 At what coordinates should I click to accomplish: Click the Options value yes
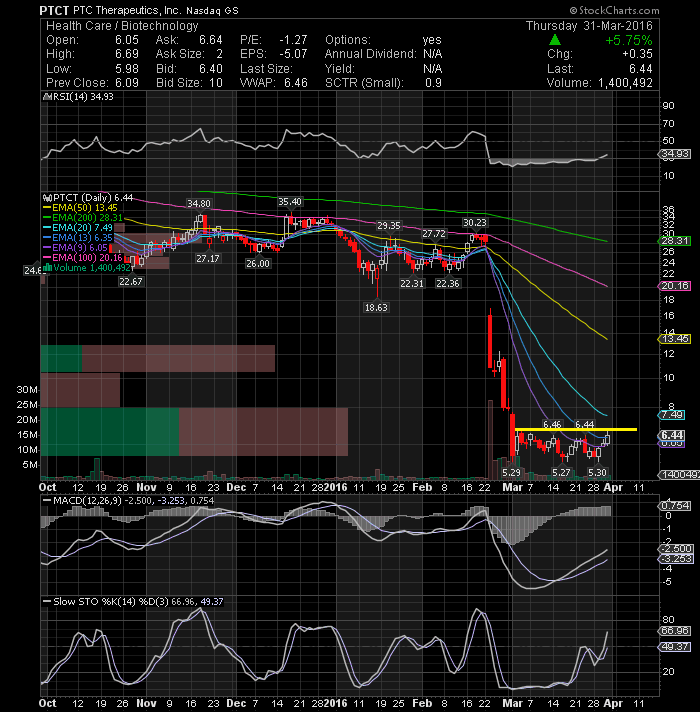click(x=432, y=40)
